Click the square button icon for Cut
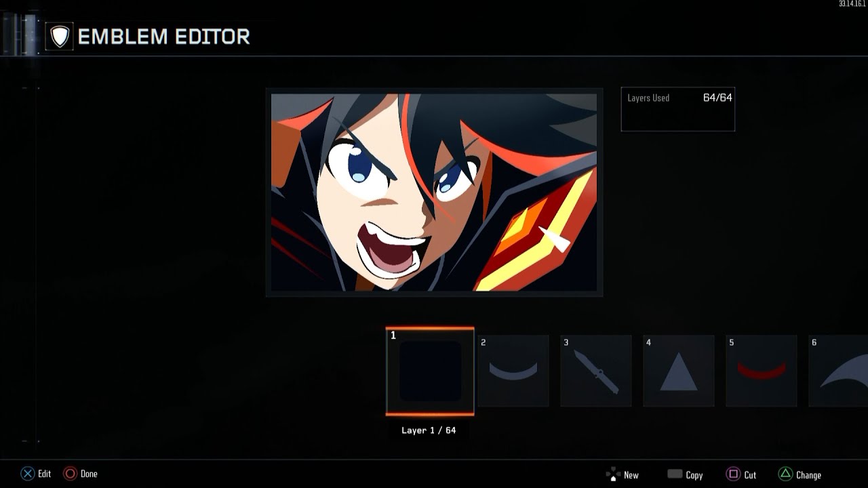Viewport: 868px width, 488px height. coord(733,474)
